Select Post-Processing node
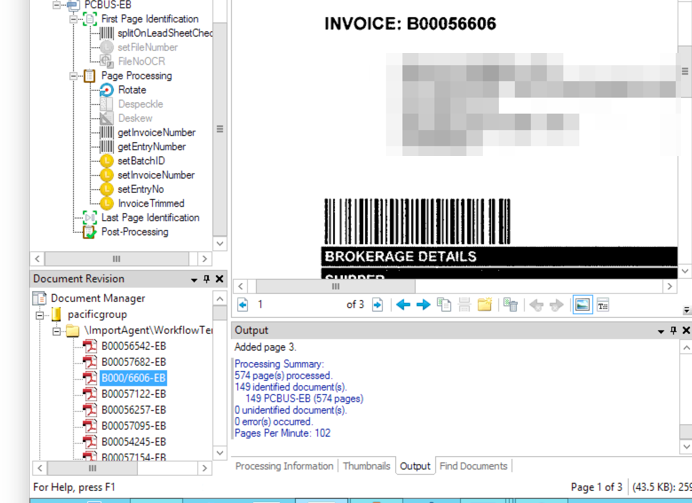692x503 pixels. pos(135,232)
